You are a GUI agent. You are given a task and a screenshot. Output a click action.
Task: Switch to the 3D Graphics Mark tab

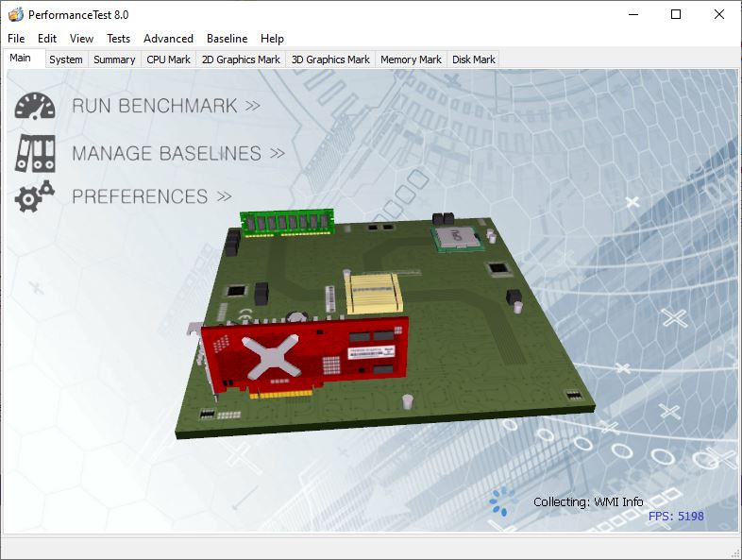330,59
